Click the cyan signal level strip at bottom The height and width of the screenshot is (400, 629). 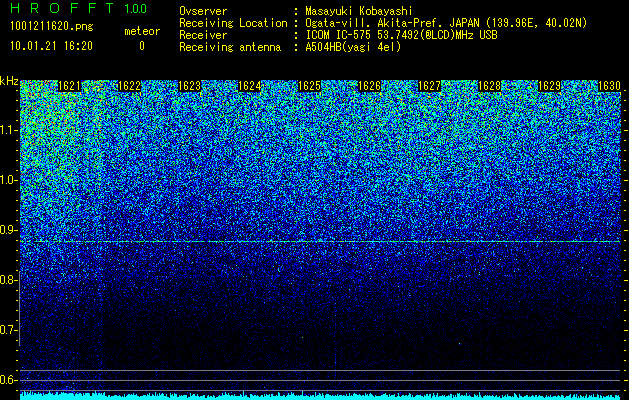click(x=320, y=396)
